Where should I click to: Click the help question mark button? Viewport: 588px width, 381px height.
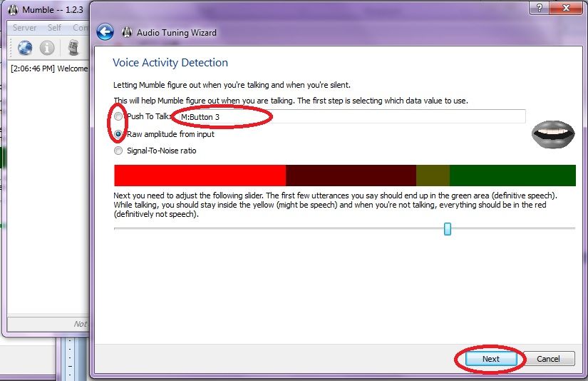(539, 8)
